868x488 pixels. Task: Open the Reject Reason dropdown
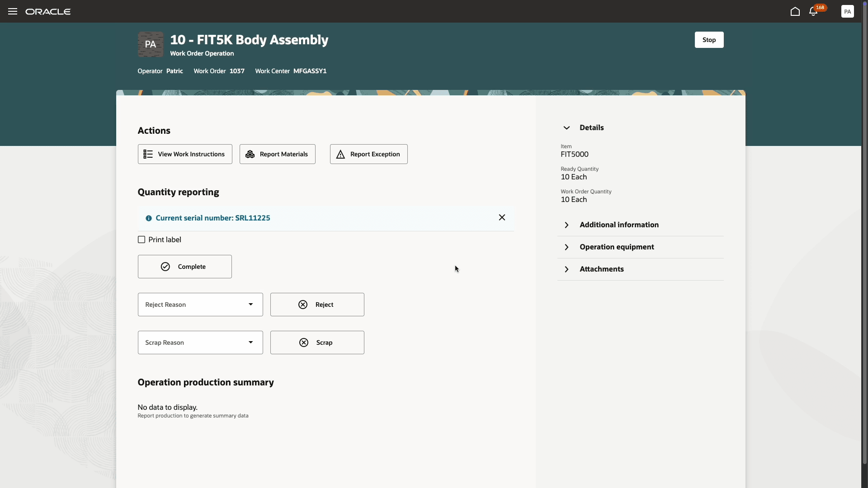[200, 305]
